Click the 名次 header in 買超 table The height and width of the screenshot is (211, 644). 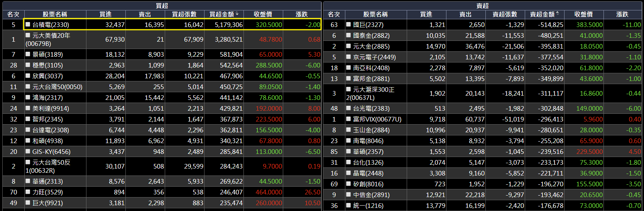pos(13,14)
